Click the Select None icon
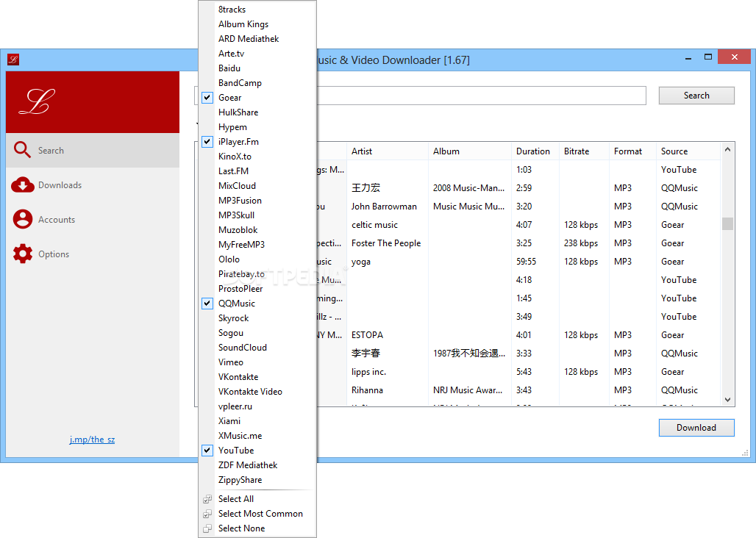Viewport: 756px width, 538px height. pos(207,528)
